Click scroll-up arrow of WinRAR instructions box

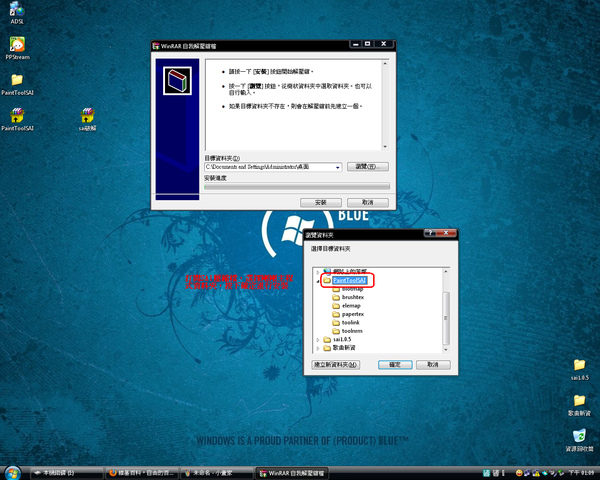[x=385, y=63]
